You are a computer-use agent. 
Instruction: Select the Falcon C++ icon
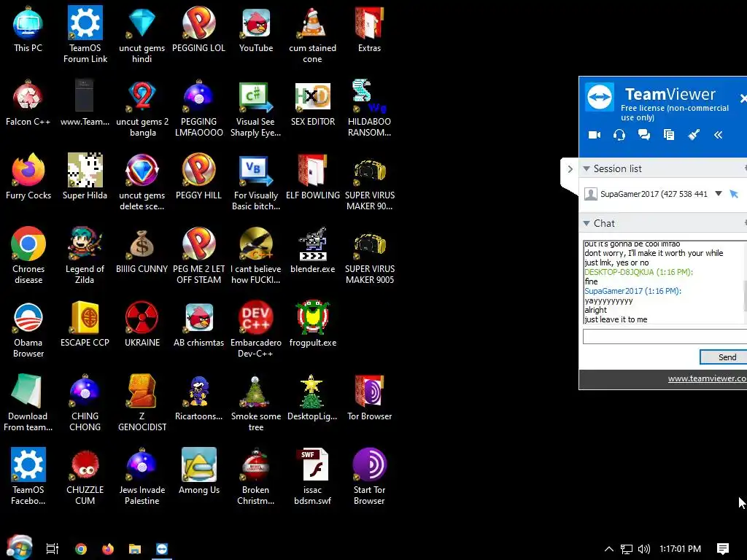28,104
